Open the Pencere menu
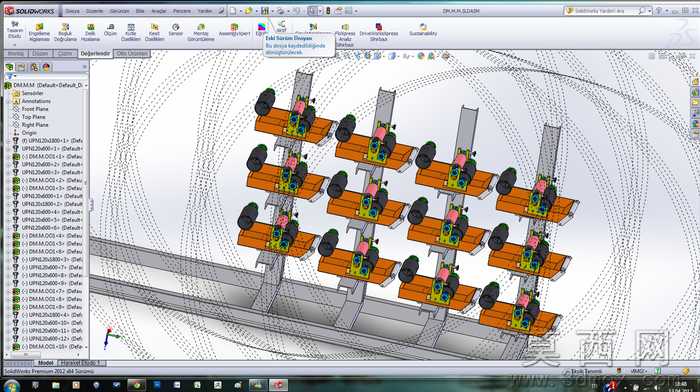Image resolution: width=700 pixels, height=392 pixels. pyautogui.click(x=182, y=11)
